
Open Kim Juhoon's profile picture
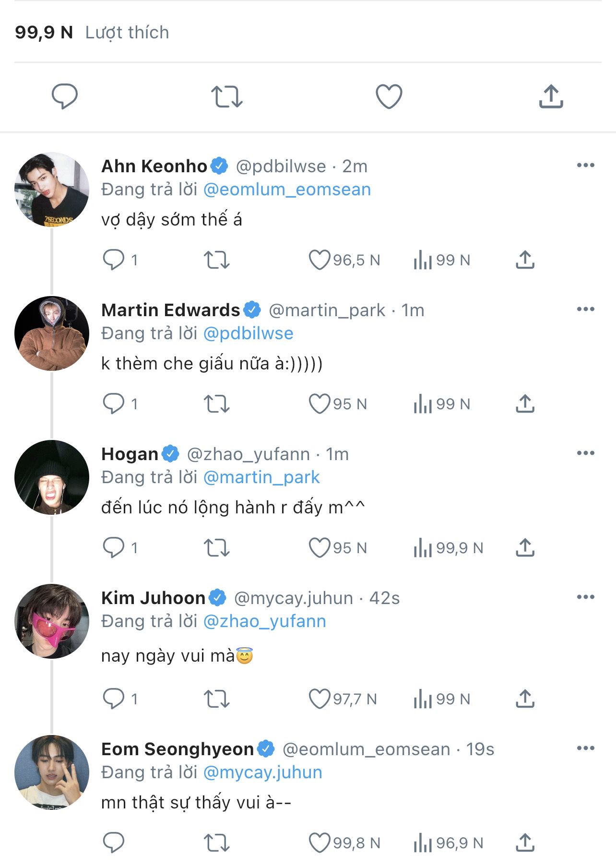click(x=52, y=621)
